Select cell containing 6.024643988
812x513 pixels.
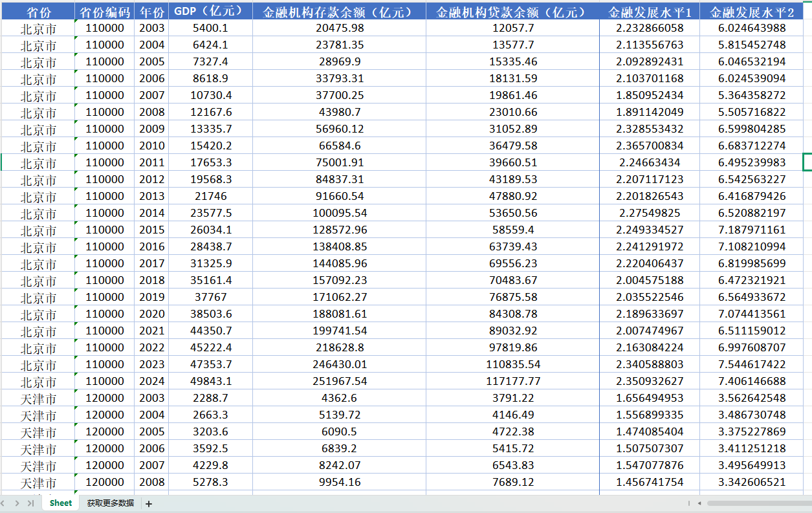coord(752,28)
